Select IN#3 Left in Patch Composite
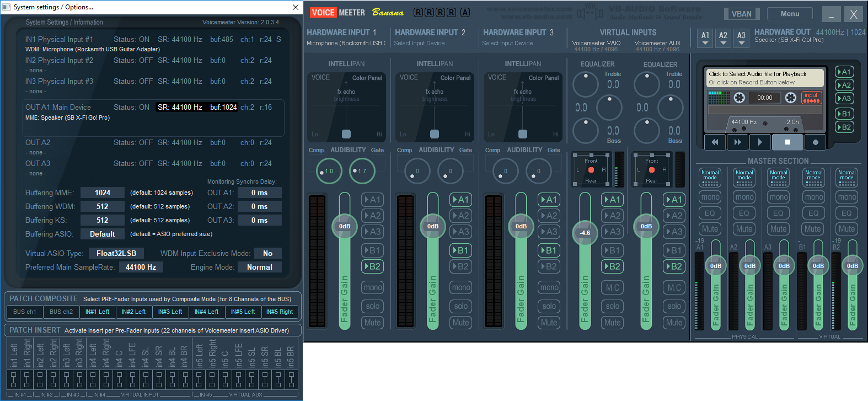The width and height of the screenshot is (868, 401). coord(170,312)
